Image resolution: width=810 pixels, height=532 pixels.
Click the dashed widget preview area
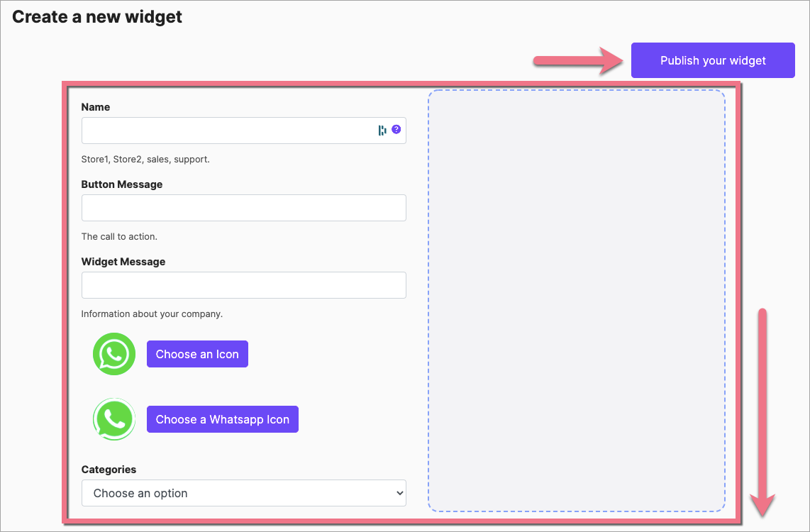[x=576, y=300]
